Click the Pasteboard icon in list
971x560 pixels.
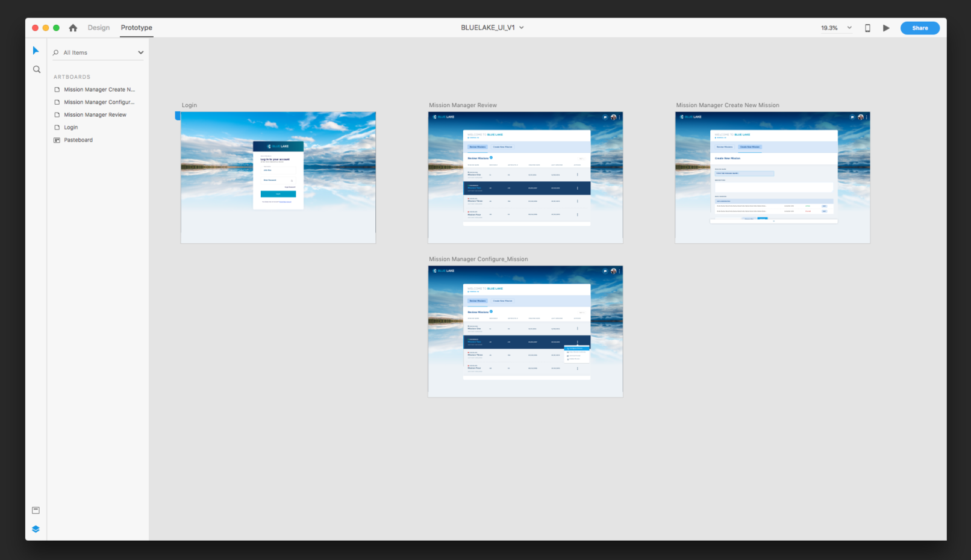57,140
